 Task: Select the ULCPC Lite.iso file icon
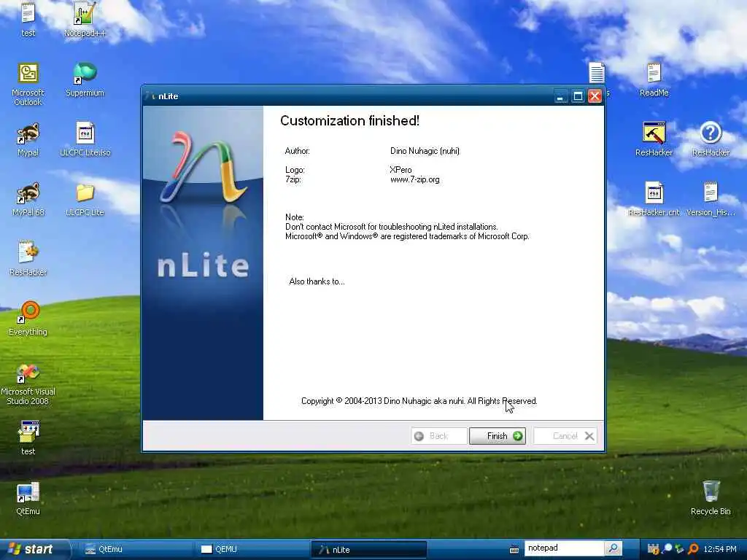(x=85, y=140)
